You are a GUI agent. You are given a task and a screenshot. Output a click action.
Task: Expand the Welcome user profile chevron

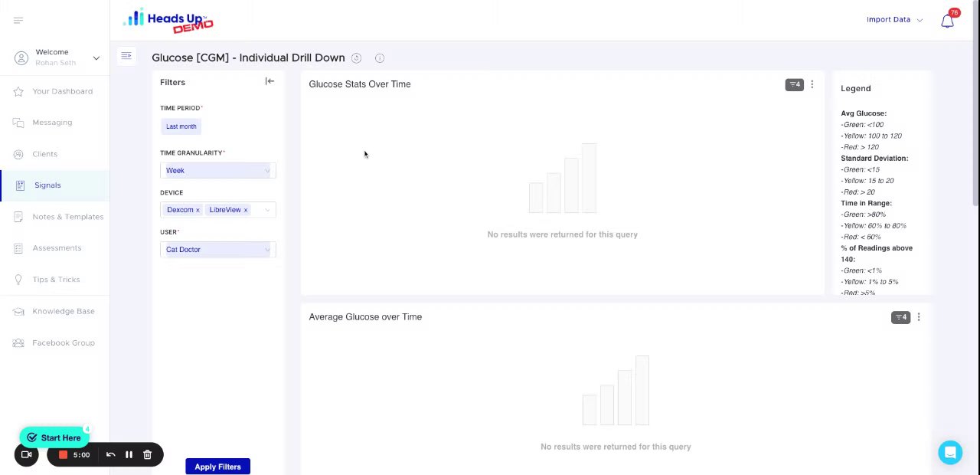[x=96, y=58]
